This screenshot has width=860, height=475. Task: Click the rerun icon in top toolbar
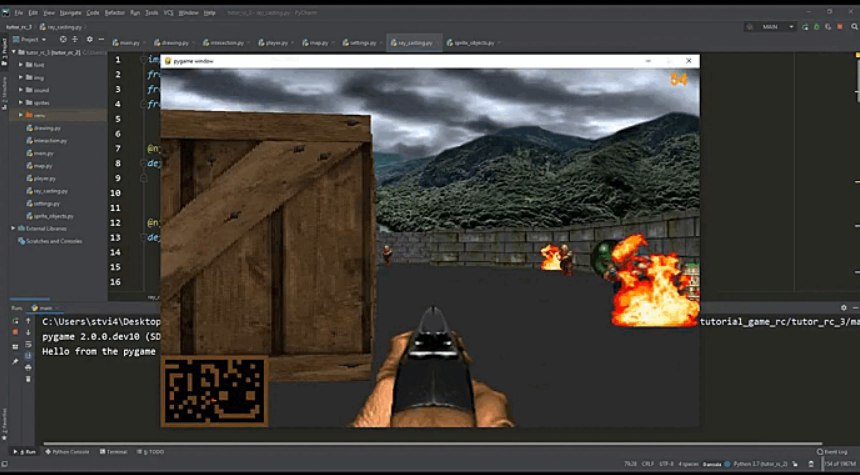point(805,27)
